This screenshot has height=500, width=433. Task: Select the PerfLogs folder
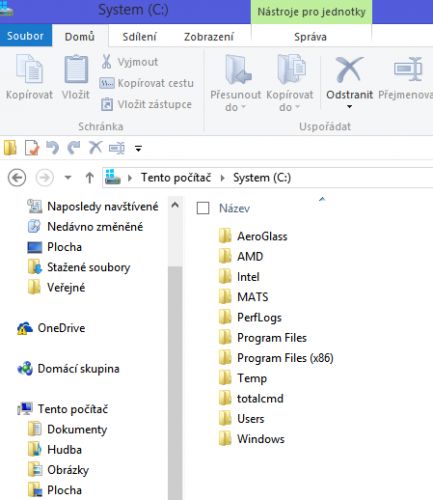[250, 318]
